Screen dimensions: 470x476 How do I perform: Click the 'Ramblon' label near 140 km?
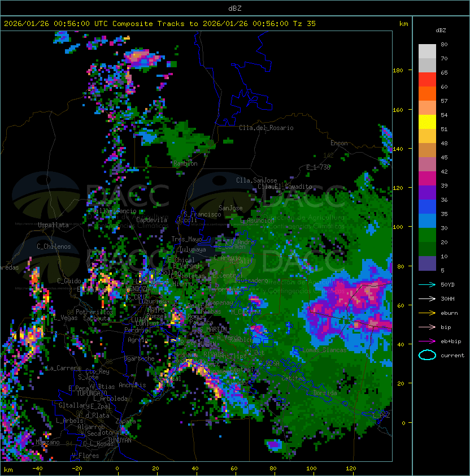click(x=185, y=163)
